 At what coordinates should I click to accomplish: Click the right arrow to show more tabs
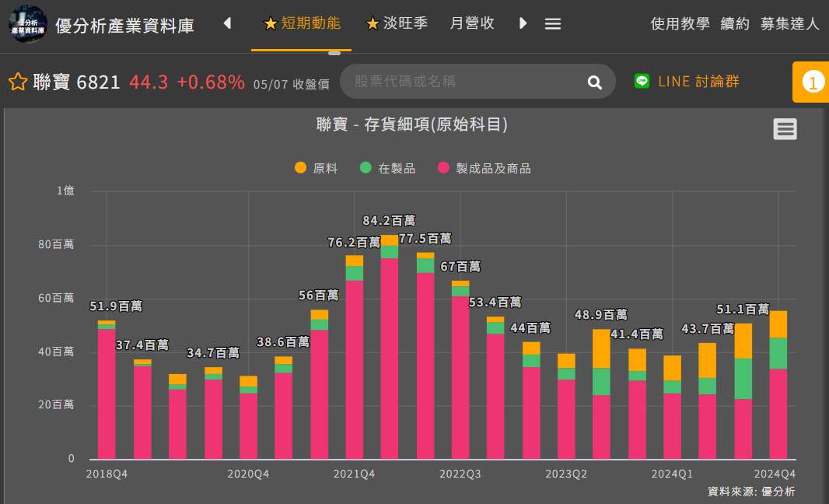[523, 23]
